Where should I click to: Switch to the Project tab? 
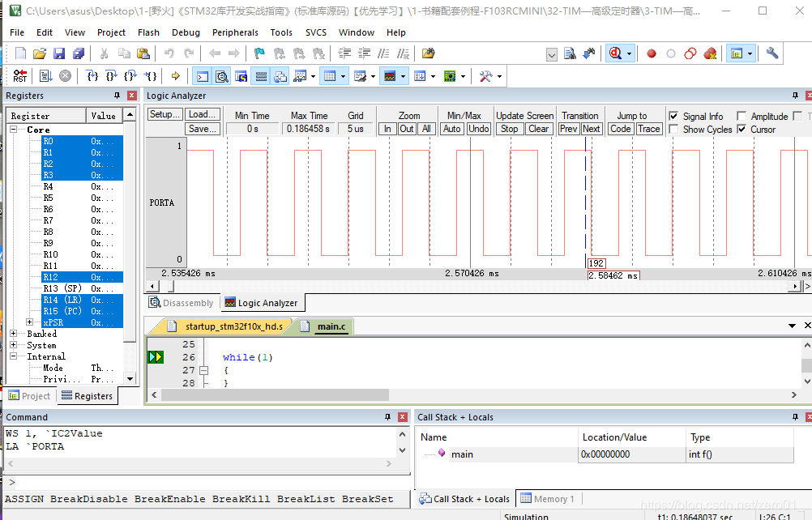point(29,396)
